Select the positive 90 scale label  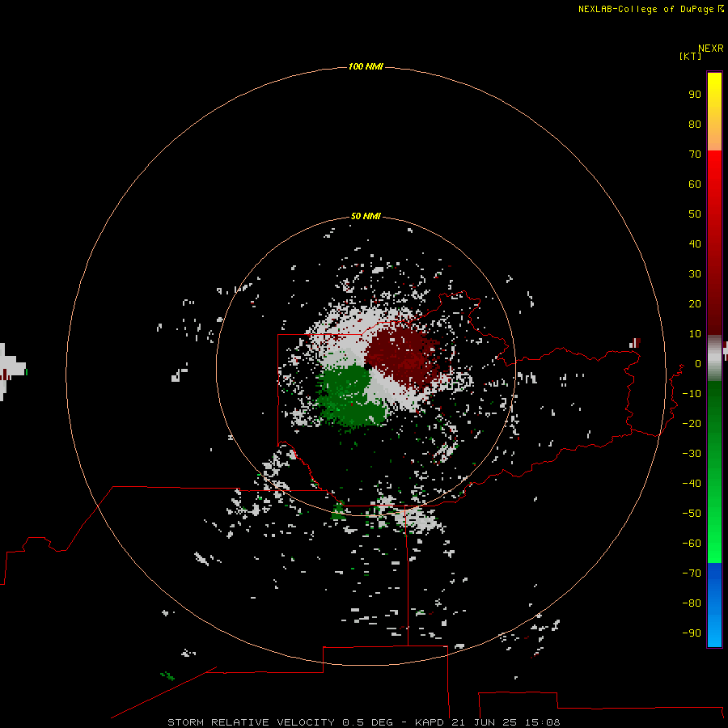coord(695,95)
